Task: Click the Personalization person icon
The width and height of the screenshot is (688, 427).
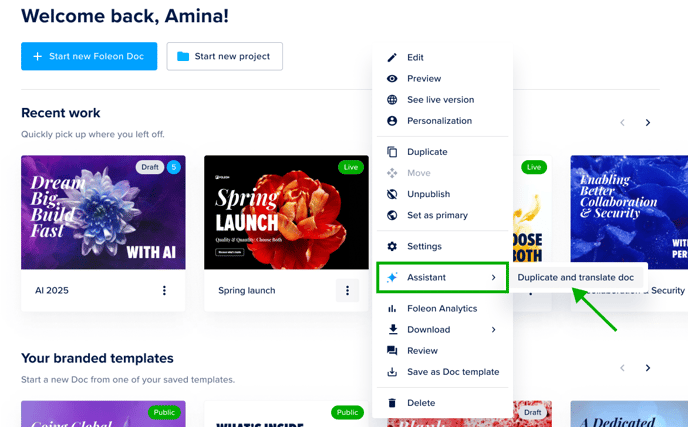Action: tap(392, 121)
